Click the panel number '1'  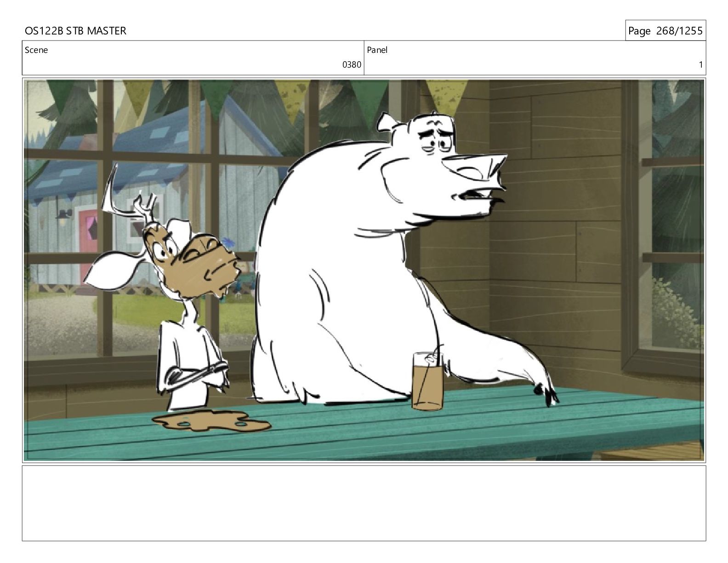tap(700, 65)
